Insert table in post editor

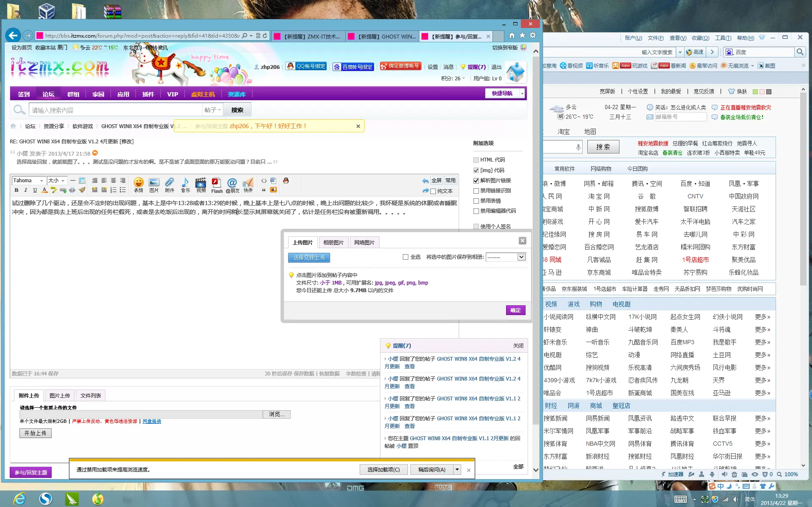82,181
